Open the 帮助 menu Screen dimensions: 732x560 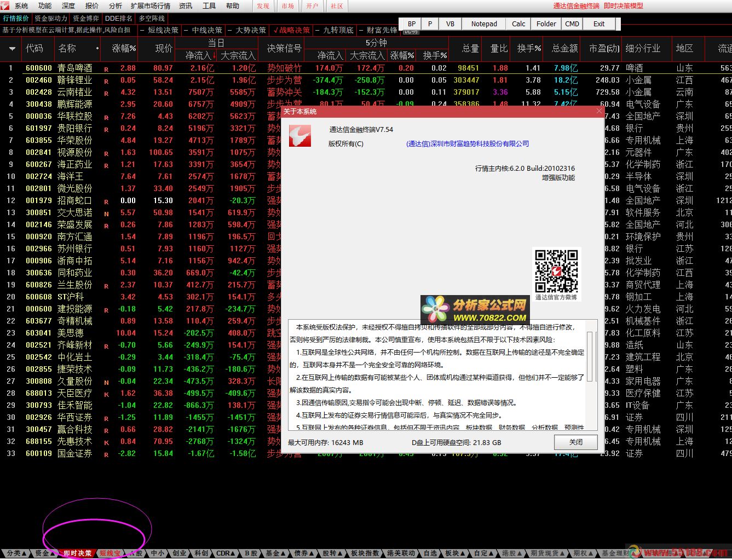tap(233, 6)
